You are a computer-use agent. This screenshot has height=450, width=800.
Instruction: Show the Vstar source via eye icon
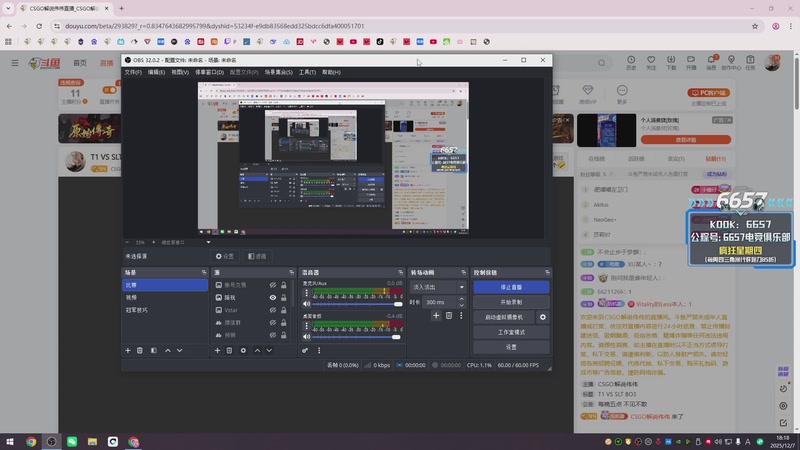(273, 310)
